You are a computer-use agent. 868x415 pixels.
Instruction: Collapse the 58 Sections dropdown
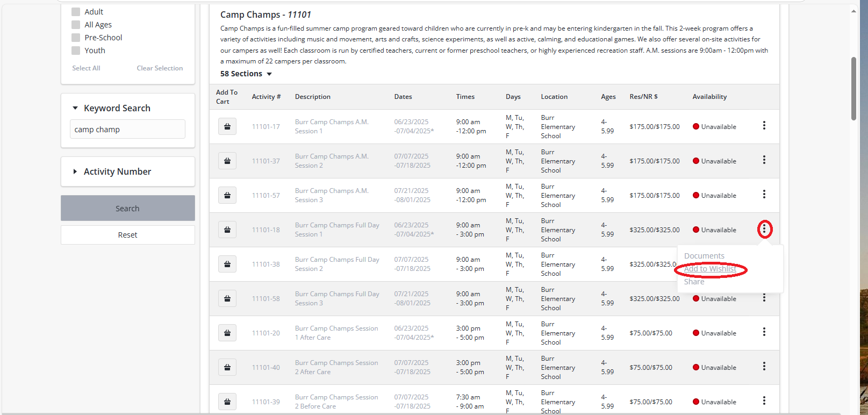(x=246, y=74)
